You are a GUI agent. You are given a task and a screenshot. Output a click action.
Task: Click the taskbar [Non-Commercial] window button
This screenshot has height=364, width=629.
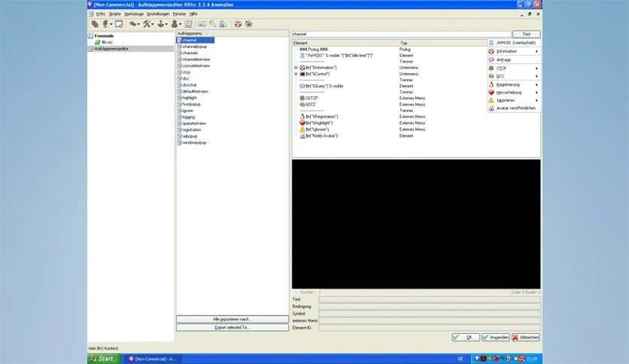pyautogui.click(x=153, y=359)
